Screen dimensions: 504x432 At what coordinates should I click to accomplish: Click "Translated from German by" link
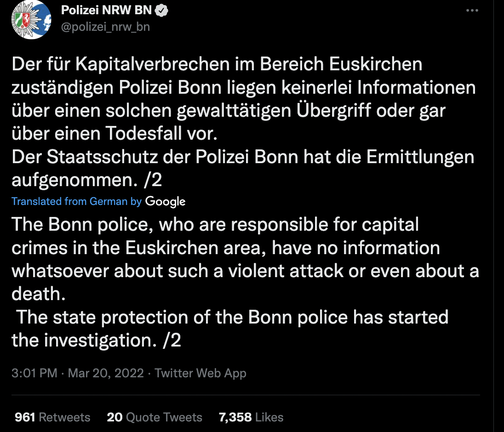pos(76,201)
